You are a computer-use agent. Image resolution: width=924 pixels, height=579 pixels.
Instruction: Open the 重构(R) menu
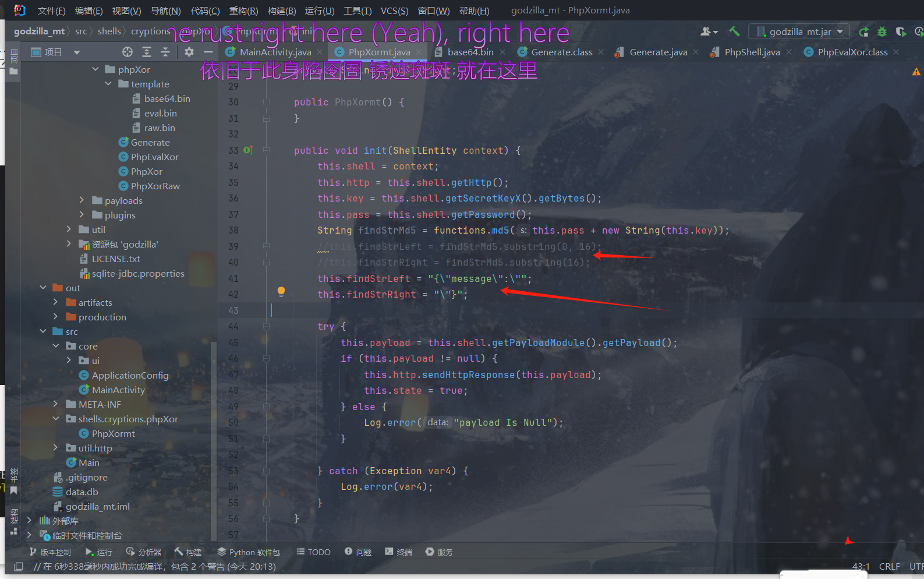pos(243,10)
